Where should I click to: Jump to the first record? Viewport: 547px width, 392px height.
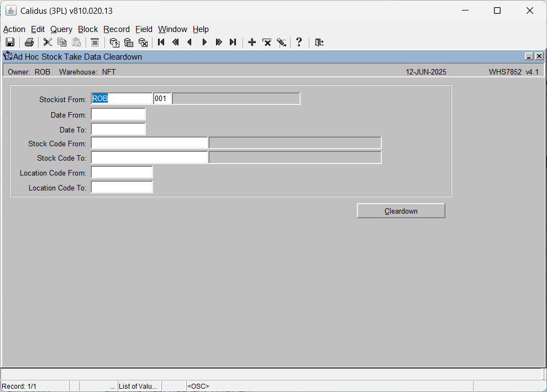point(161,42)
